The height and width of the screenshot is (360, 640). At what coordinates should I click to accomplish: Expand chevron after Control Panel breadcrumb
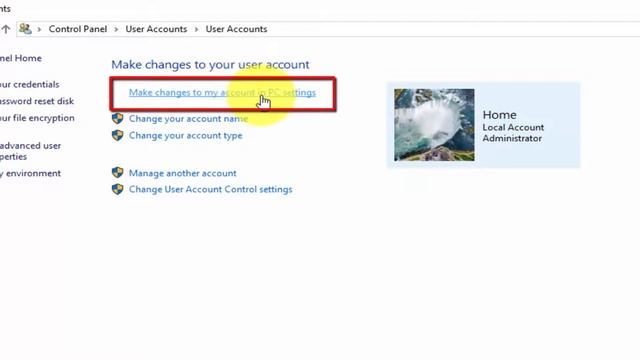point(116,29)
